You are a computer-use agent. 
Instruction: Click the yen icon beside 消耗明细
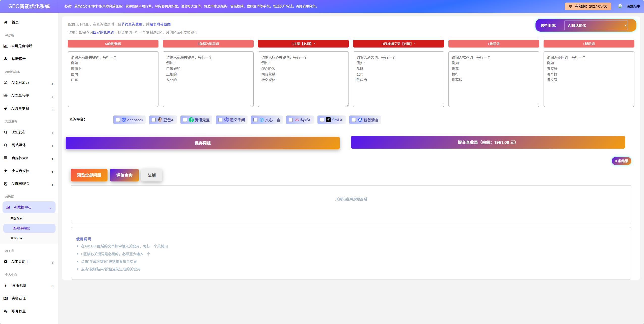pyautogui.click(x=6, y=285)
